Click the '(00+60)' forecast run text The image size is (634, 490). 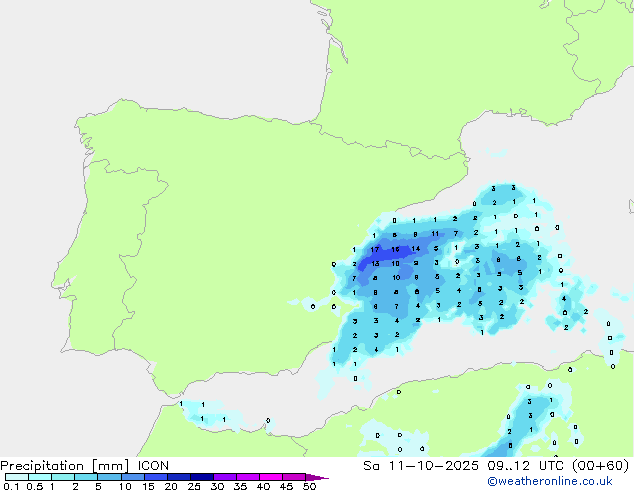pos(601,466)
